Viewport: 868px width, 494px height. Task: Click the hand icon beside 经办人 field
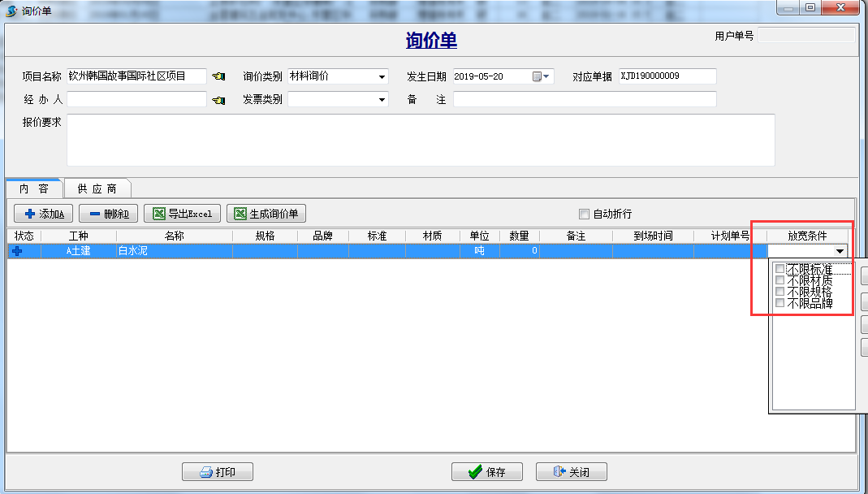218,100
